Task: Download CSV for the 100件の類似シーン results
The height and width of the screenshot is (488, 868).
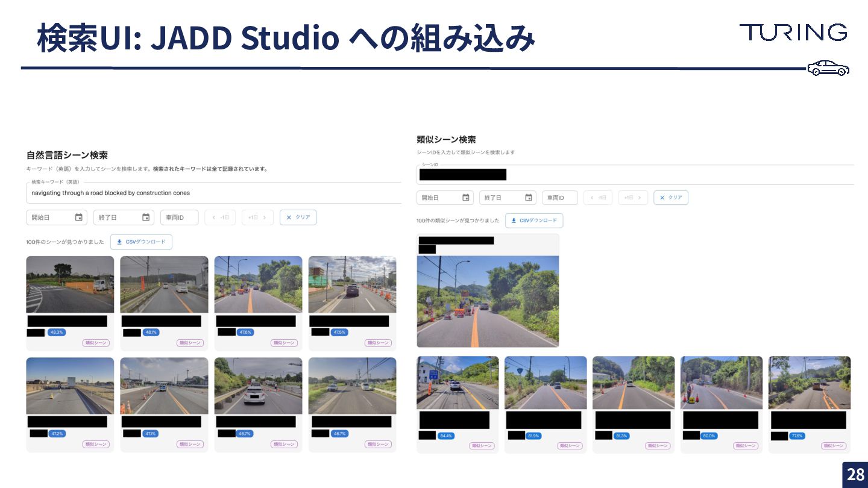Action: pyautogui.click(x=534, y=221)
